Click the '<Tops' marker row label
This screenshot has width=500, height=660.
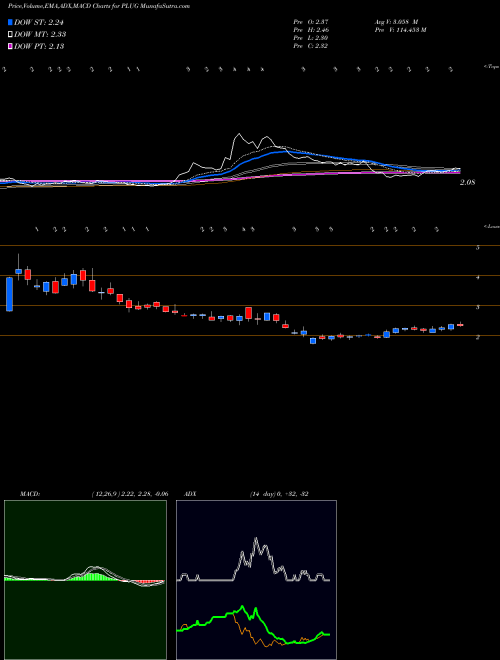[x=491, y=67]
